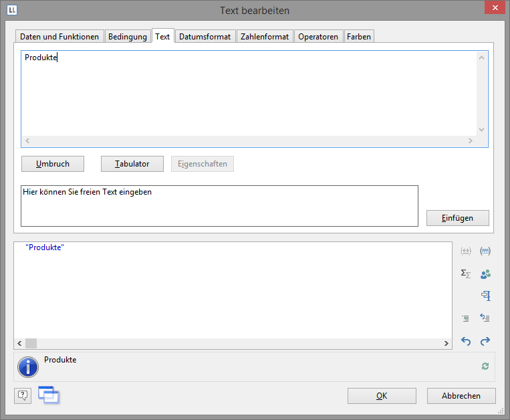Image resolution: width=510 pixels, height=420 pixels.
Task: Click the two-people users icon
Action: (x=485, y=274)
